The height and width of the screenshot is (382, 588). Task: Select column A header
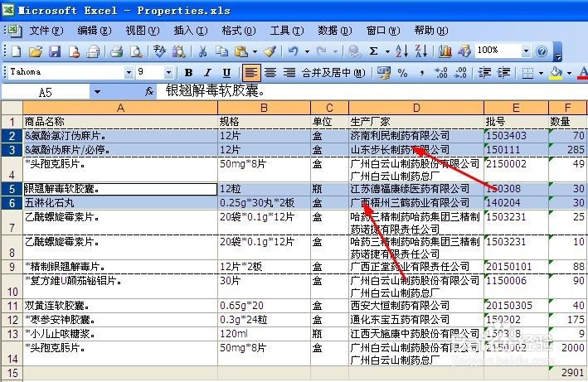click(120, 108)
